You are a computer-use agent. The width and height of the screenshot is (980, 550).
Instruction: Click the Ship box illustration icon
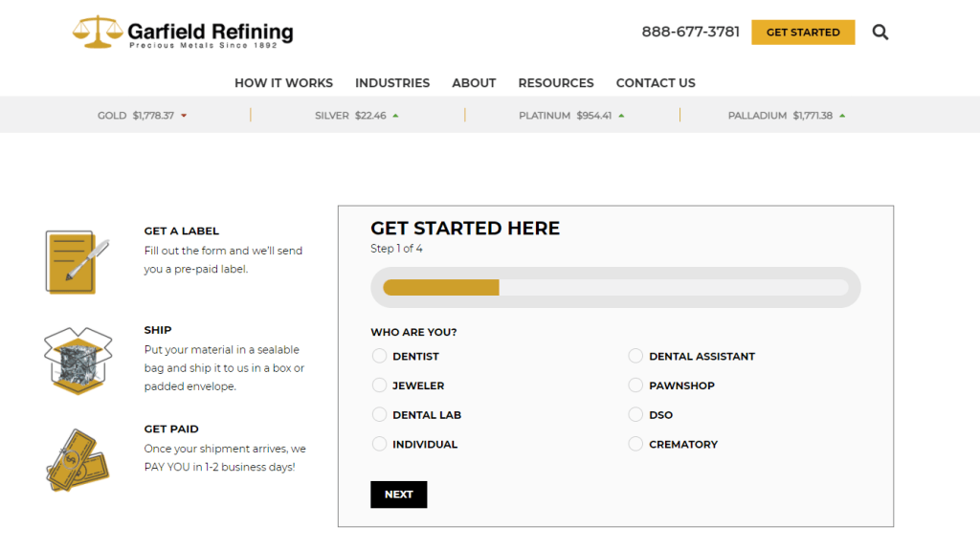coord(78,361)
